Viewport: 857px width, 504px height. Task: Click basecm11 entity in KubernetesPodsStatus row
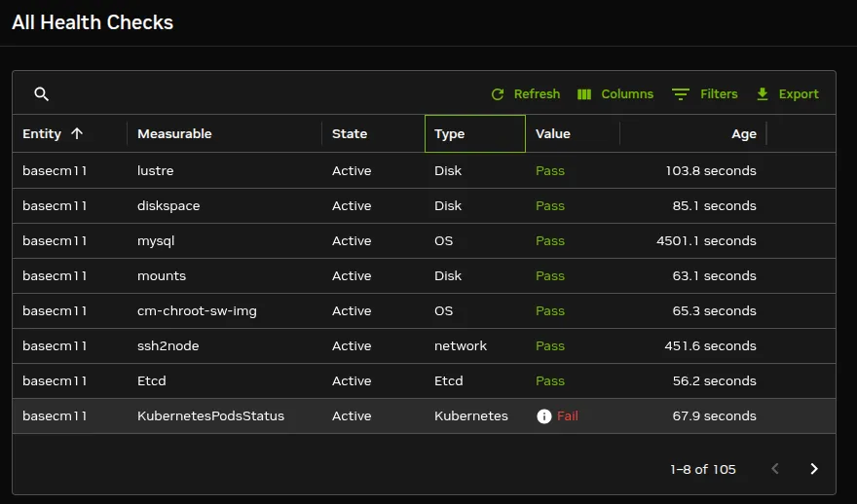[55, 415]
